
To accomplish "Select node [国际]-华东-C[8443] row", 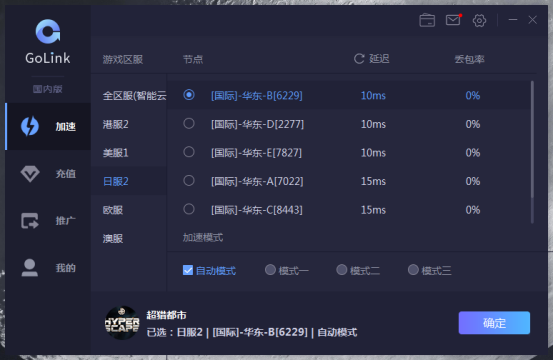I will [348, 210].
